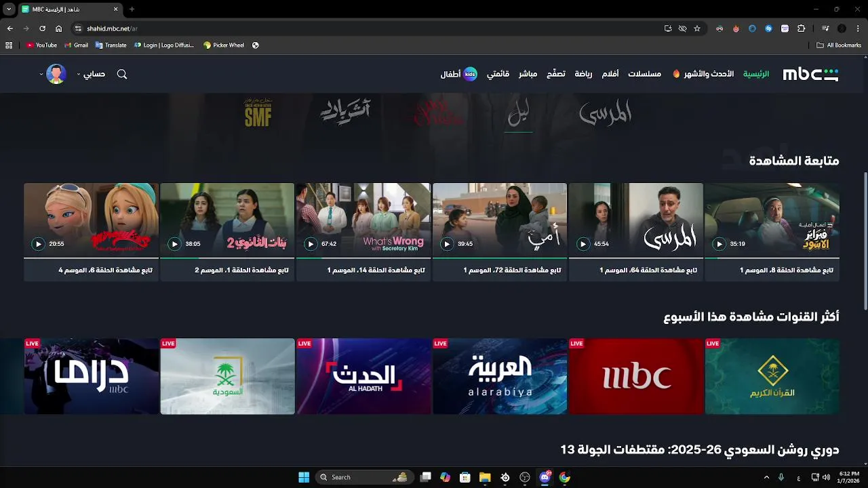Open the رياضة sports menu
The image size is (868, 488).
click(x=583, y=74)
